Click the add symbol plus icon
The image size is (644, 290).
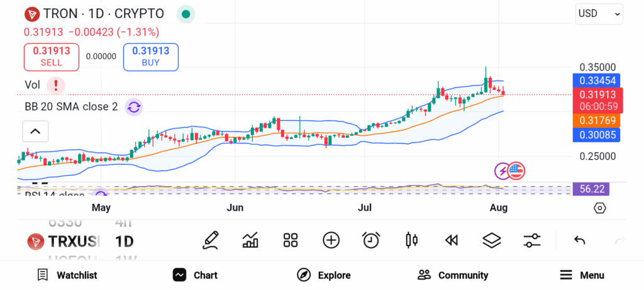pyautogui.click(x=331, y=240)
